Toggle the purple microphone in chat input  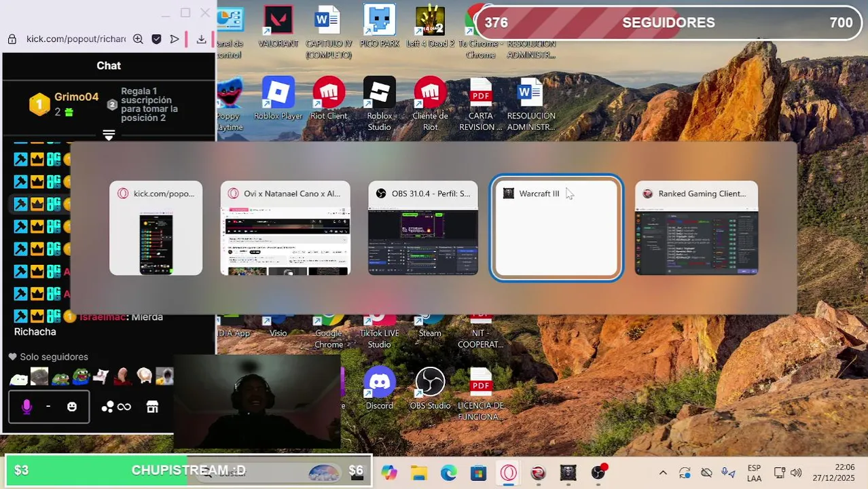click(26, 407)
